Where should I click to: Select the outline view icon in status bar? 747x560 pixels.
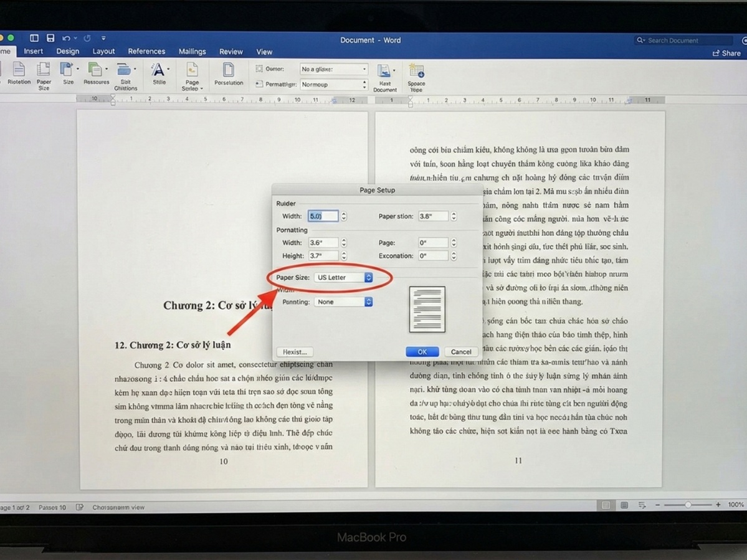[642, 505]
